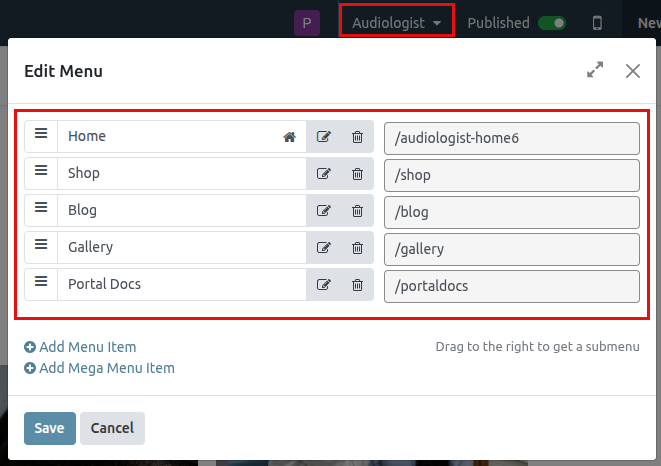Screen dimensions: 661x466
Task: Expand the Edit Menu dialog to fullscreen
Action: [595, 70]
